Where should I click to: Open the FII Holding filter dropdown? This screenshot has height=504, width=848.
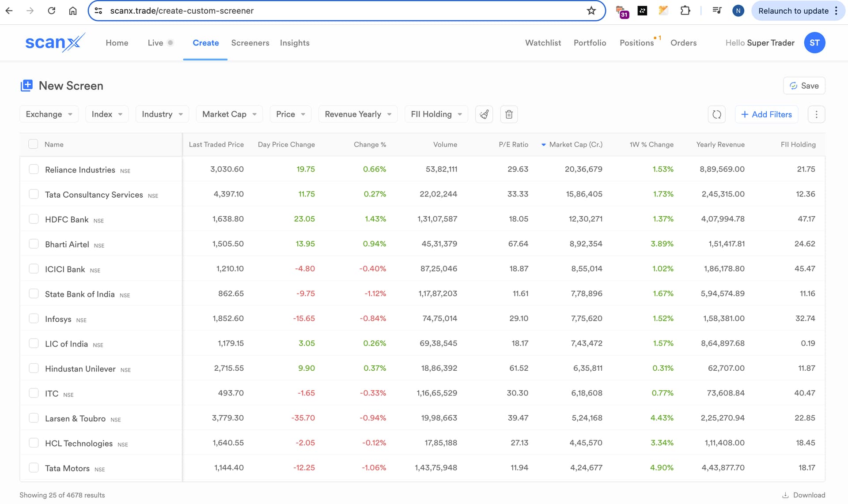pyautogui.click(x=436, y=114)
